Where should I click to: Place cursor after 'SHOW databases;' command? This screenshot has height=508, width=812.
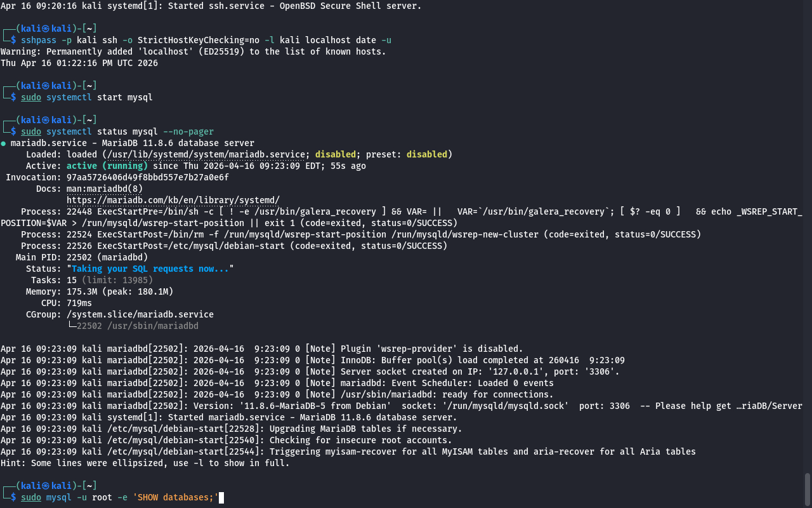[x=221, y=497]
